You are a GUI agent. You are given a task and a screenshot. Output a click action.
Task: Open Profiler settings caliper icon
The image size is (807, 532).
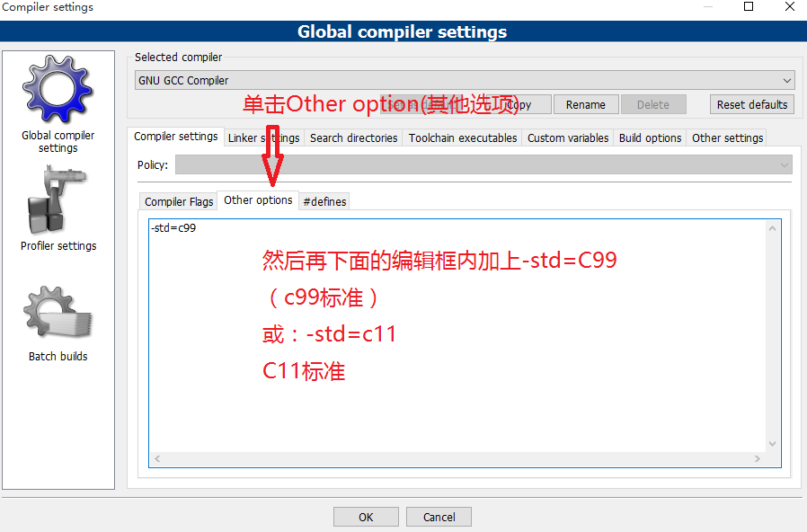coord(58,199)
